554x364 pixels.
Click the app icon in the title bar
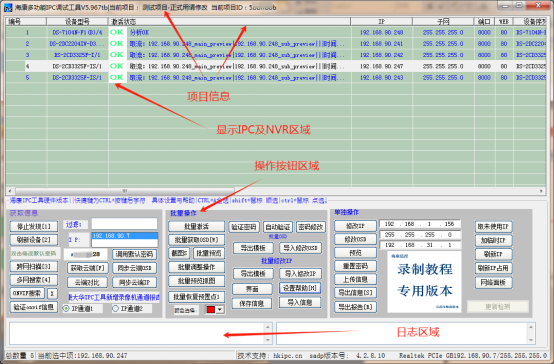(x=8, y=7)
